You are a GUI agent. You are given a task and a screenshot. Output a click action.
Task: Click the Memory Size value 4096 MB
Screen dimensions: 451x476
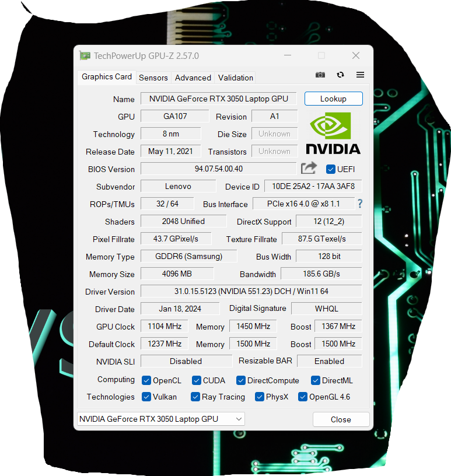[x=177, y=274]
